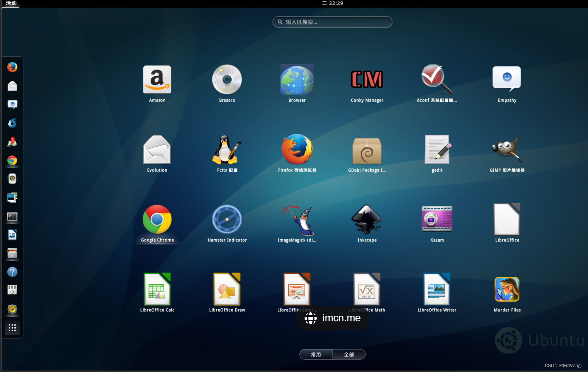
Task: Switch to the 全部 (all) tab
Action: pos(349,354)
